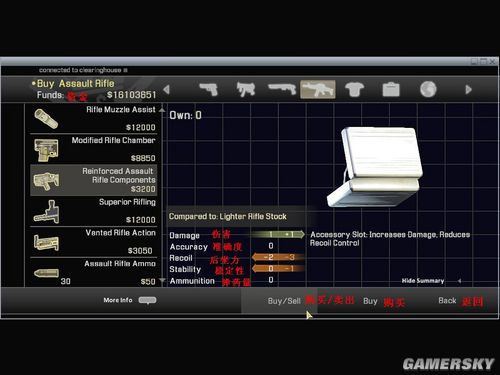Screen dimensions: 500x375
Task: Select Vented Rifle Action item
Action: tap(94, 242)
